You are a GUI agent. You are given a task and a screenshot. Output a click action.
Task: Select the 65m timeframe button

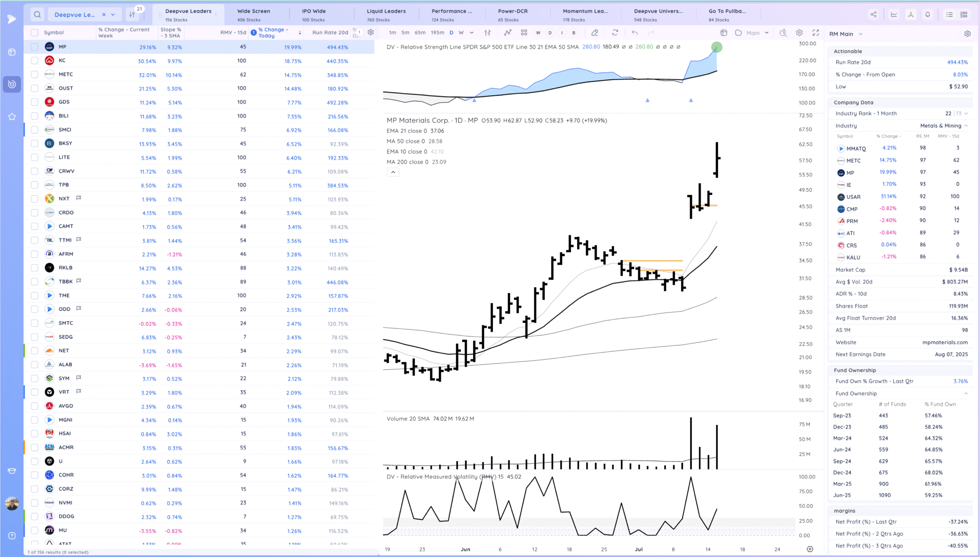[x=420, y=33]
